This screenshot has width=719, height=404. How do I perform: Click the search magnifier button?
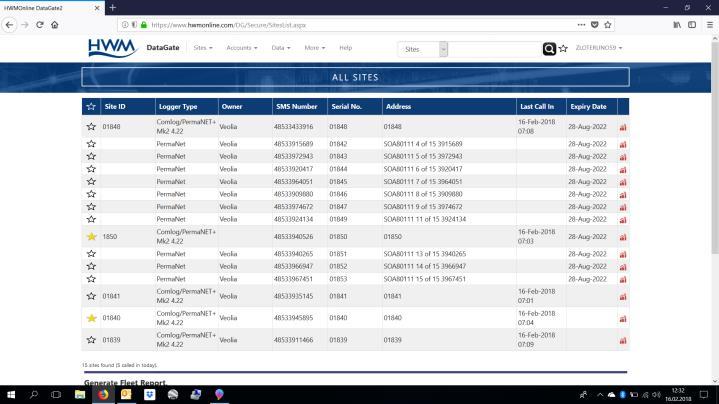click(x=549, y=49)
